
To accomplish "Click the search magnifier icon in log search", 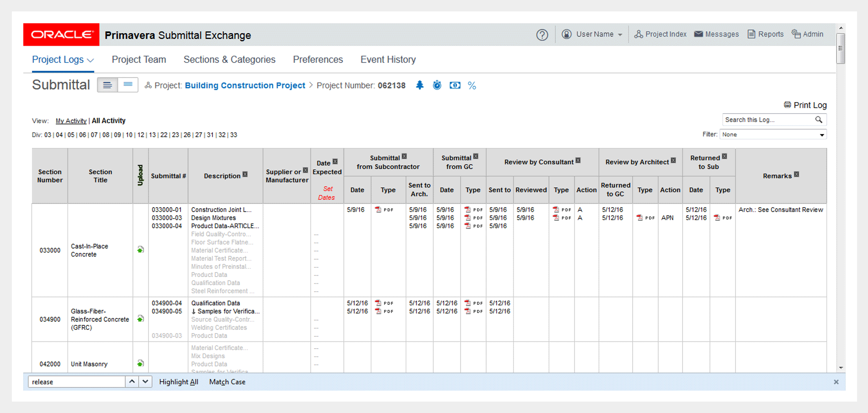I will 819,120.
